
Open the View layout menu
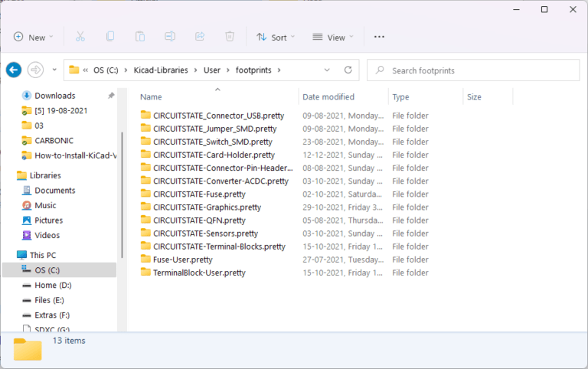coord(333,37)
